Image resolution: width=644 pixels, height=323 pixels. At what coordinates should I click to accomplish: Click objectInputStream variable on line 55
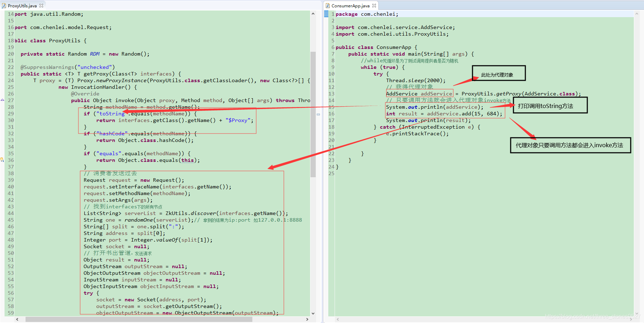click(167, 286)
